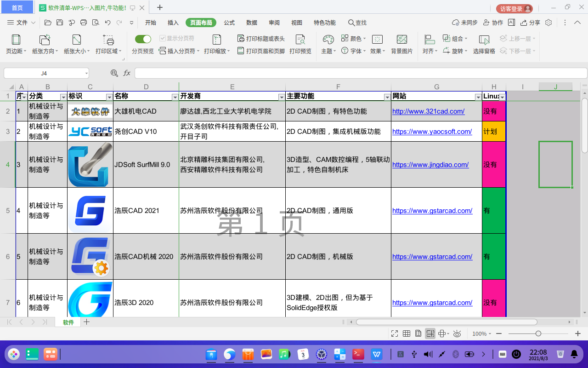
Task: Click the 打印预览 print preview icon
Action: [x=300, y=40]
